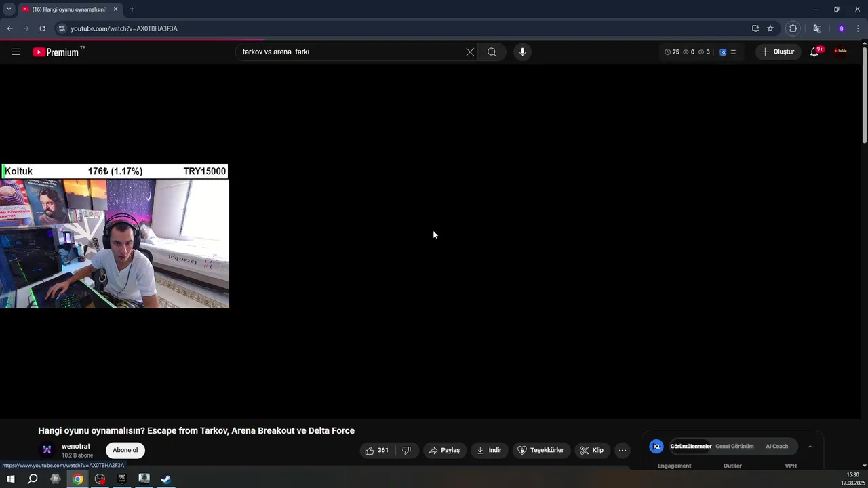Open tab search dropdown arrow
This screenshot has width=868, height=488.
(9, 9)
